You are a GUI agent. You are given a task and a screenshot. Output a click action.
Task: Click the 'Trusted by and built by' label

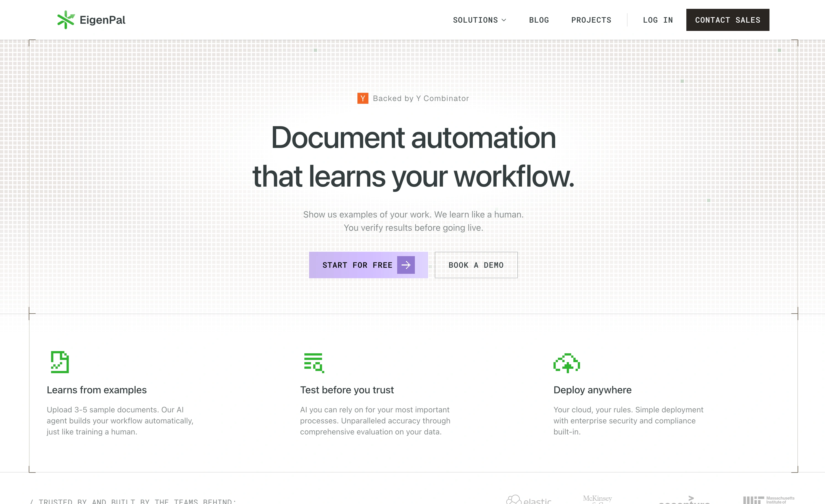coord(133,501)
